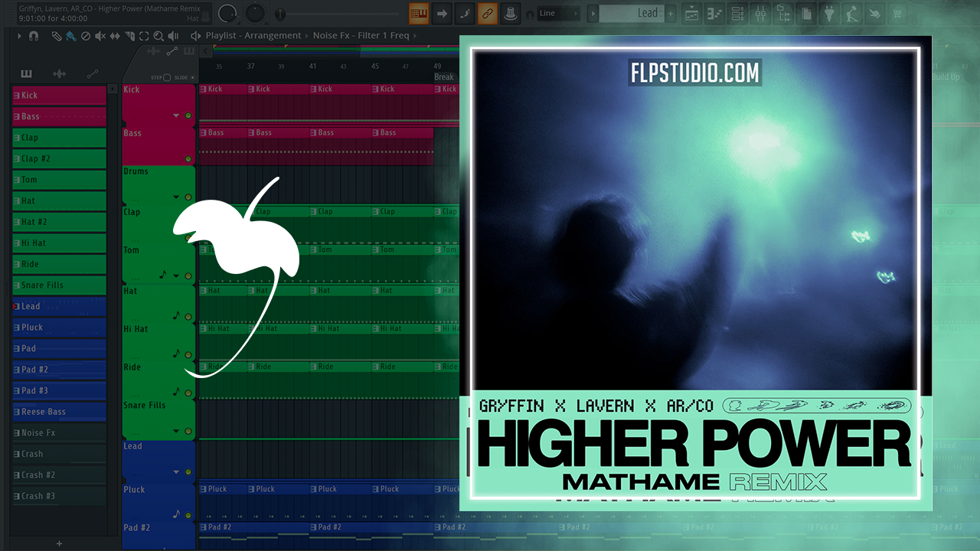Click Playlist - Arrangement breadcrumb
Viewport: 980px width, 551px height.
(253, 36)
